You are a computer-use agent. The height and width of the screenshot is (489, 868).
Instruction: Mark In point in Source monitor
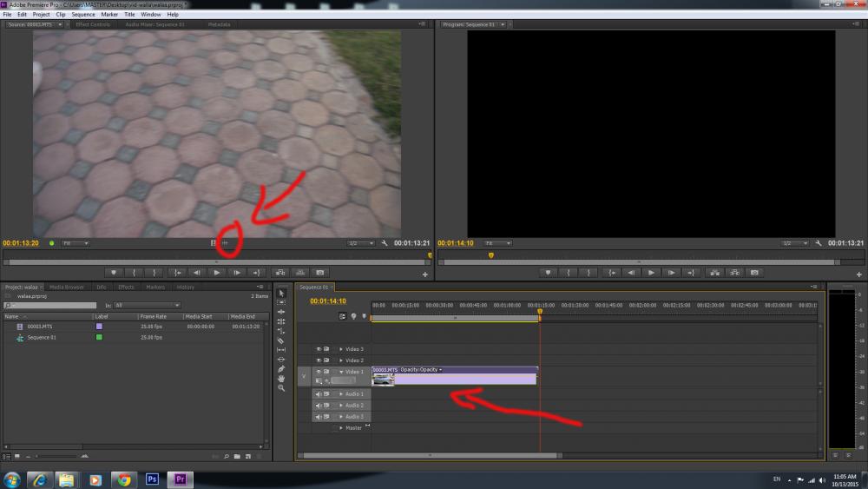[x=134, y=273]
